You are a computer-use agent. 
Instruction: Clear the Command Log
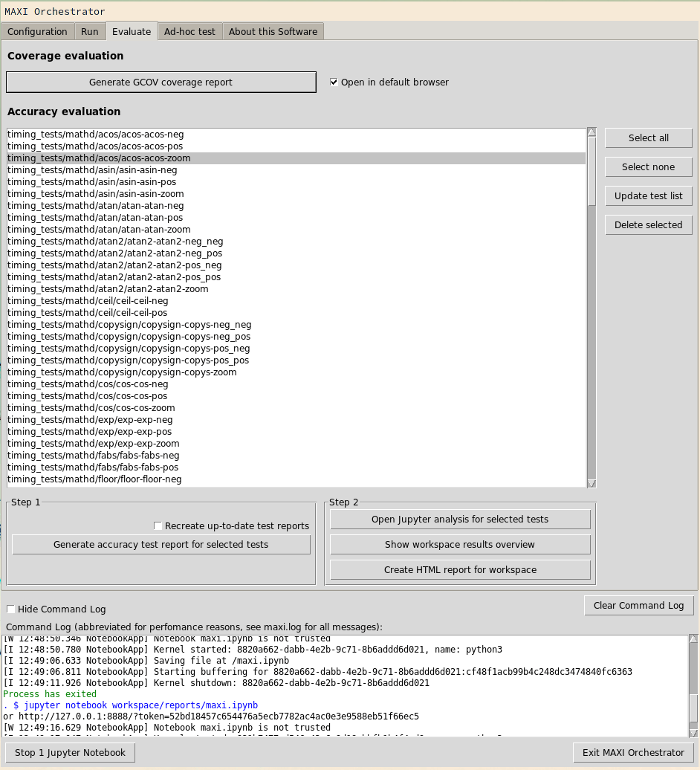point(638,606)
